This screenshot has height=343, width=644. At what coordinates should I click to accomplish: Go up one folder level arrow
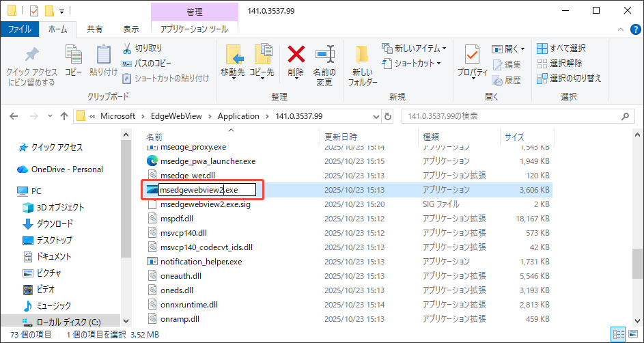(x=64, y=116)
